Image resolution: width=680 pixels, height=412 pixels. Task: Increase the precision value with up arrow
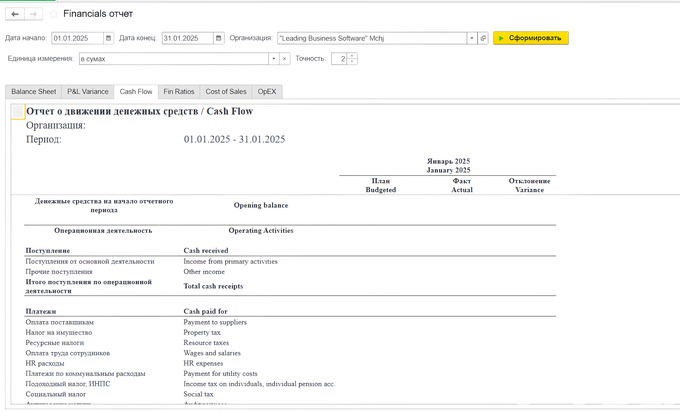(x=352, y=56)
